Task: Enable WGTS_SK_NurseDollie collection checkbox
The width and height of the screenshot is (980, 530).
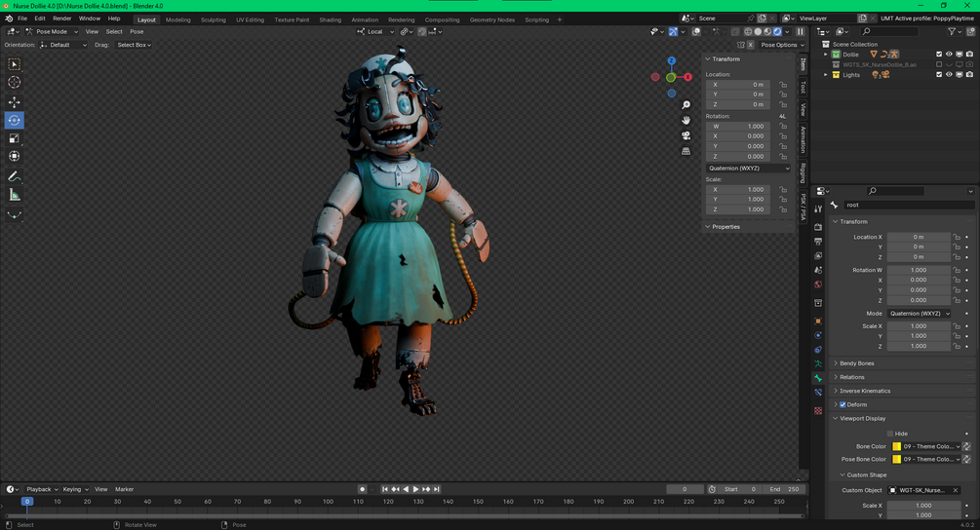Action: pyautogui.click(x=939, y=64)
